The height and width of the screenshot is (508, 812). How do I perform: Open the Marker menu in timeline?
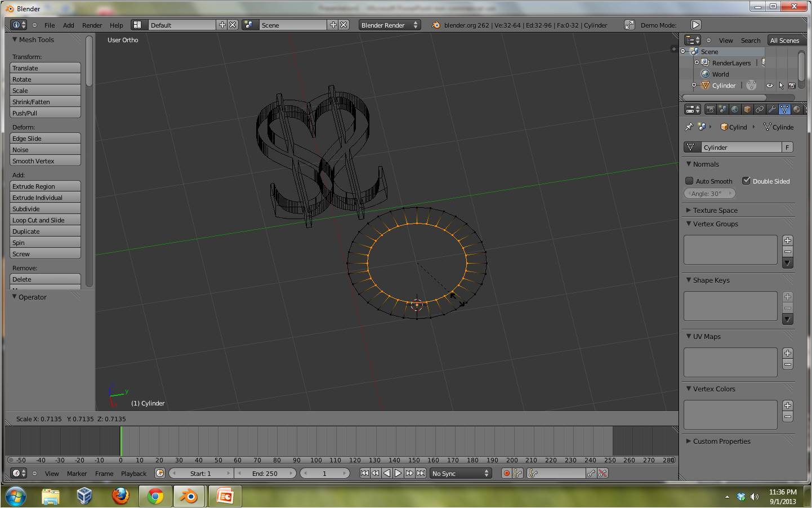tap(77, 474)
